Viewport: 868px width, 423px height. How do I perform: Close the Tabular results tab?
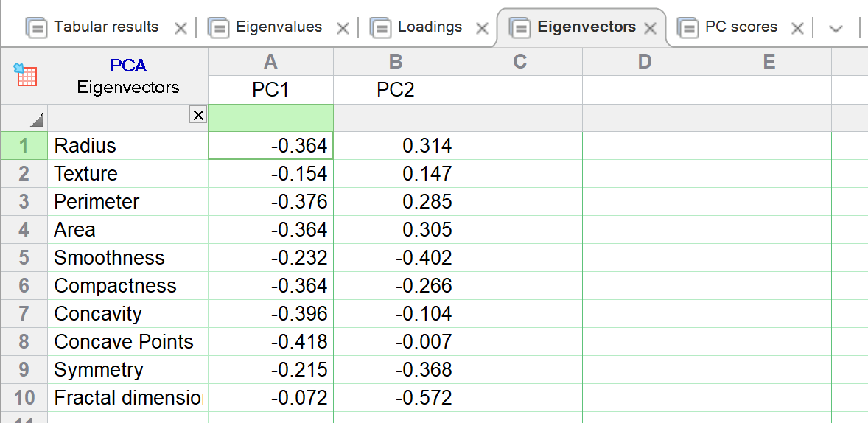pos(181,29)
